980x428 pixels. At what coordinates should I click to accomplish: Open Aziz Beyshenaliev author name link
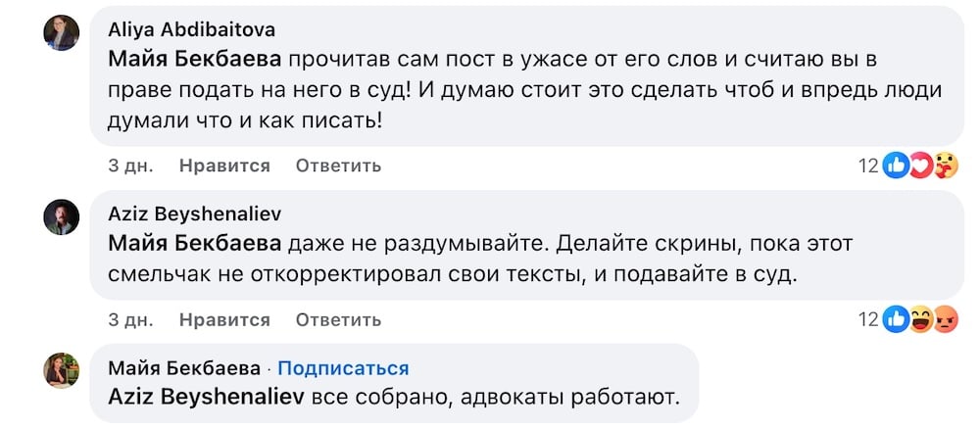click(x=194, y=214)
